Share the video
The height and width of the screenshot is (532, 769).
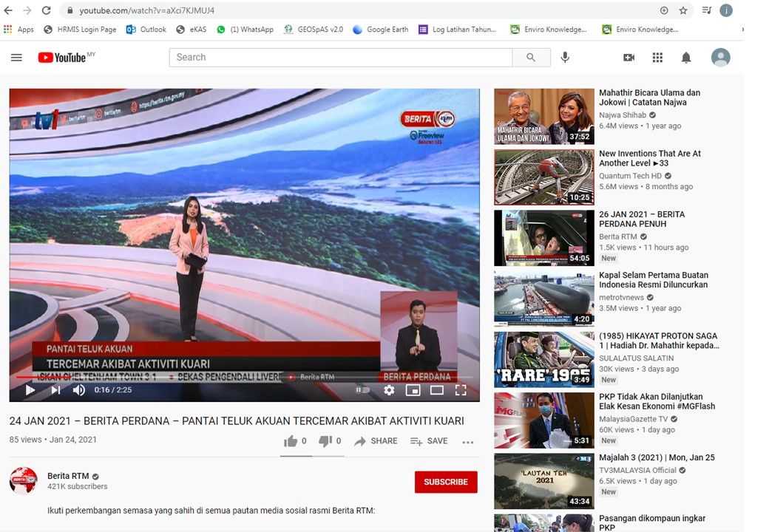376,441
